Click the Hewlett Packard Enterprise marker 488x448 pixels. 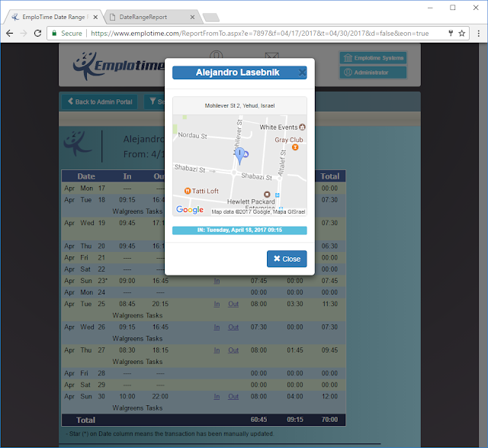click(267, 195)
